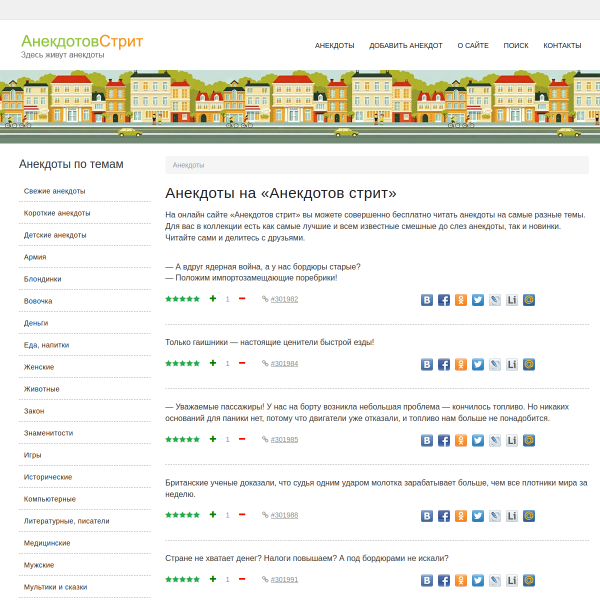This screenshot has width=600, height=600.
Task: Open the Медицинские category
Action: coord(47,543)
